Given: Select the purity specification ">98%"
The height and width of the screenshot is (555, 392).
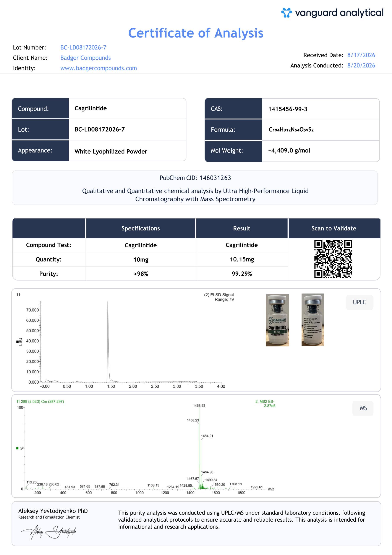Looking at the screenshot, I should (x=141, y=274).
